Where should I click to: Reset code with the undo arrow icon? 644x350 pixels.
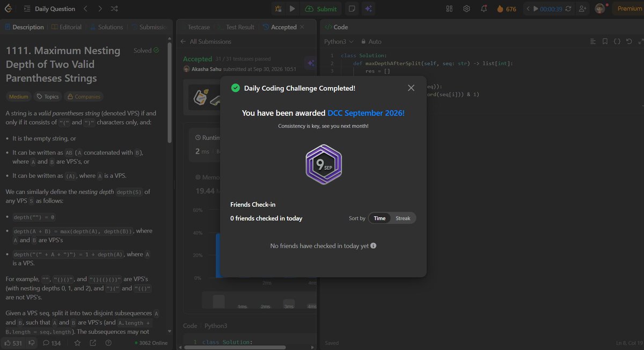click(629, 41)
